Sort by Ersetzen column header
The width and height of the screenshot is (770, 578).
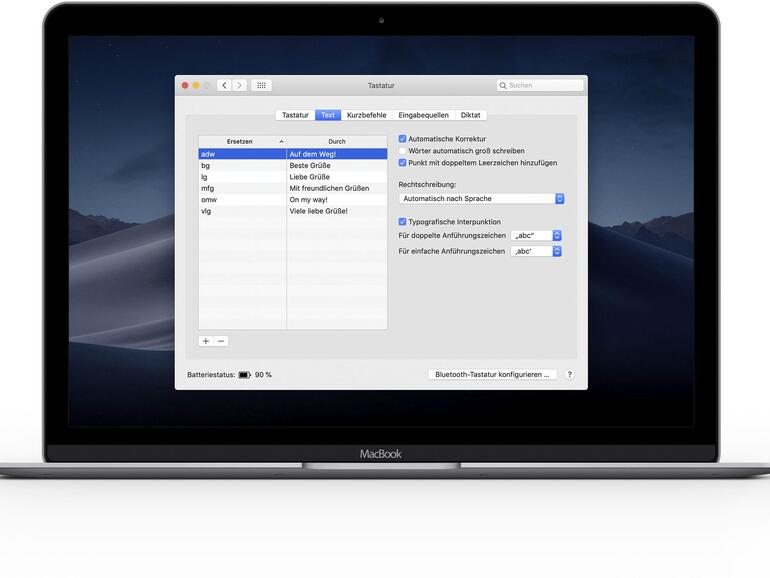click(242, 141)
